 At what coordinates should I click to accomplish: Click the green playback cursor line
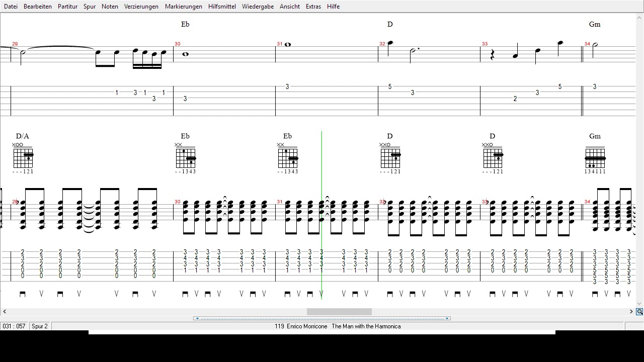pyautogui.click(x=321, y=215)
